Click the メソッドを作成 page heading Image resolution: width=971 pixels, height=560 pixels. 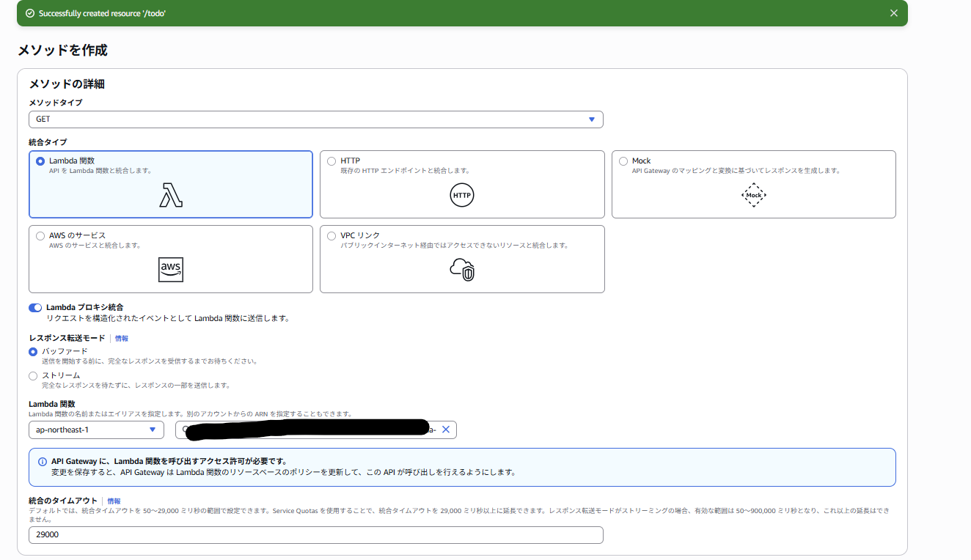(62, 51)
